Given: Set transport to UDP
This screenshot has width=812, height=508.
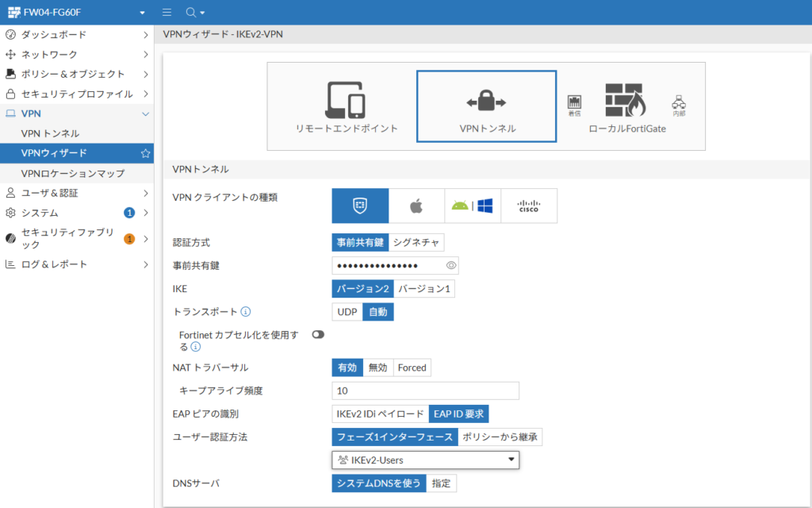Looking at the screenshot, I should [347, 312].
